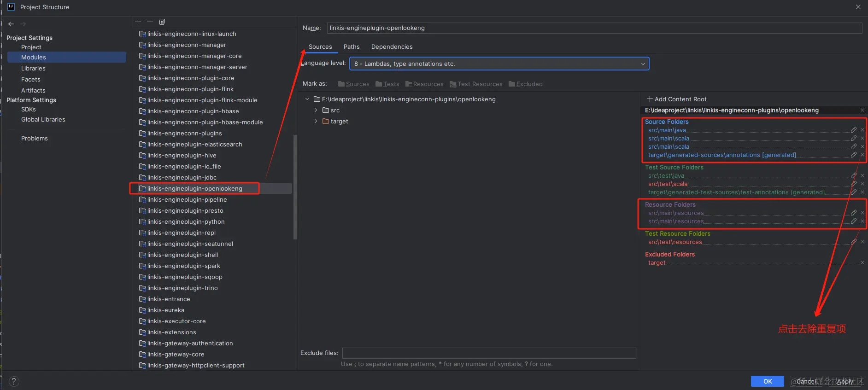
Task: Mark selected folder as Test Resources
Action: [x=476, y=84]
